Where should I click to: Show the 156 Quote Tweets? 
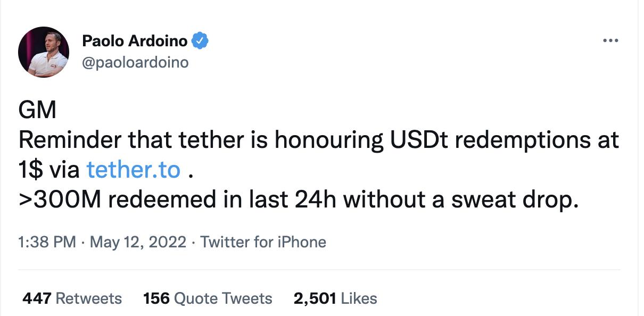[x=208, y=298]
